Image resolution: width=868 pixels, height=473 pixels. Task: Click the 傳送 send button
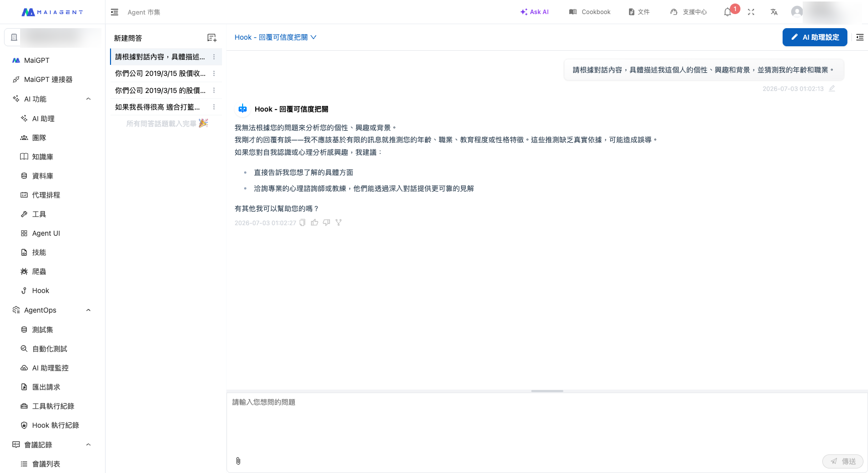point(843,461)
